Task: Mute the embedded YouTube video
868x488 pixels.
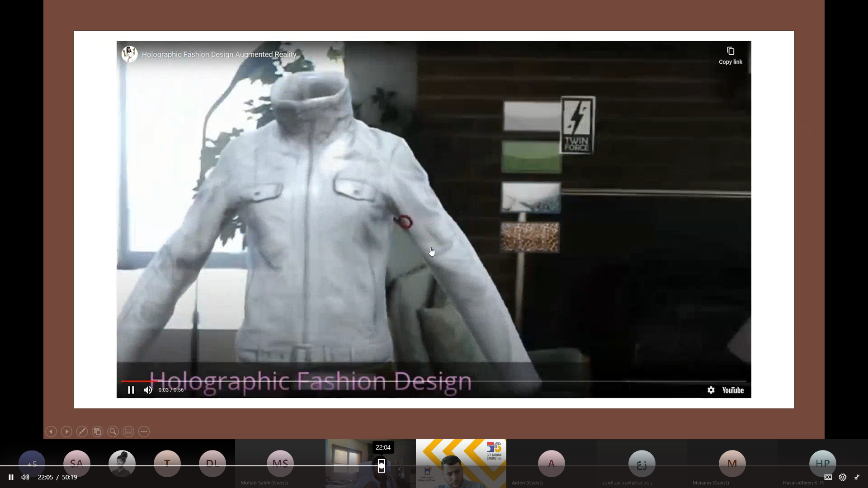Action: click(x=148, y=390)
